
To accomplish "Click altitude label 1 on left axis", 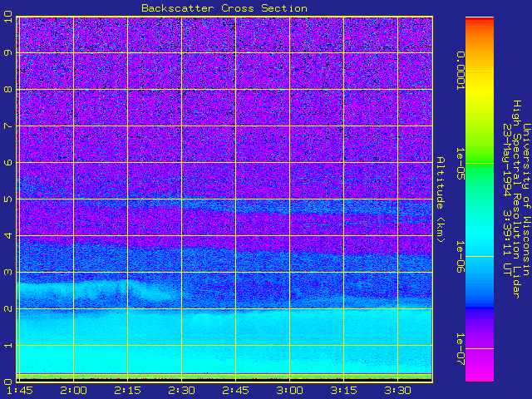I will point(7,346).
